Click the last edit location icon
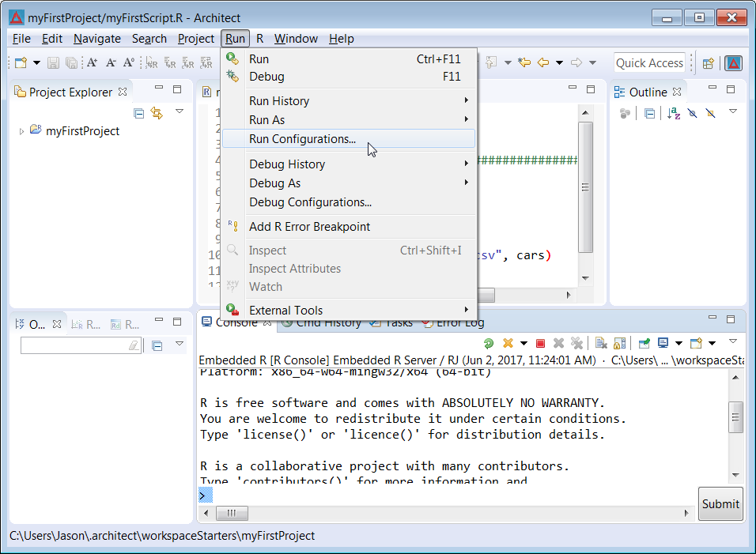 tap(524, 62)
